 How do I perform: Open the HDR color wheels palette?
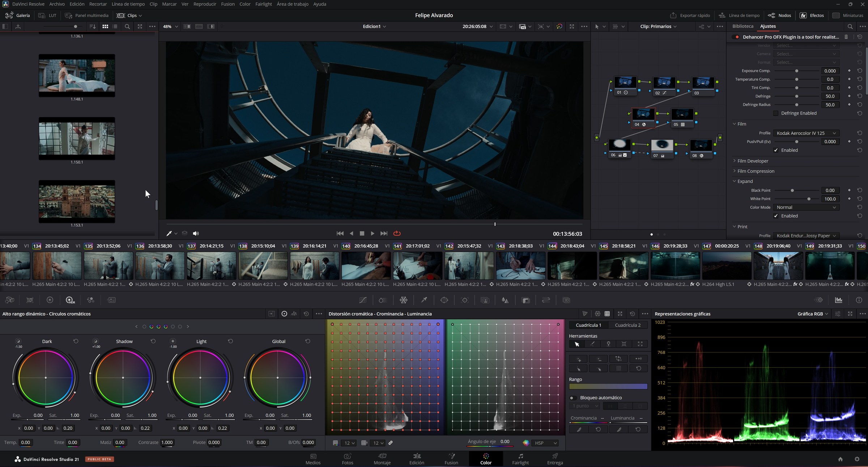[70, 300]
